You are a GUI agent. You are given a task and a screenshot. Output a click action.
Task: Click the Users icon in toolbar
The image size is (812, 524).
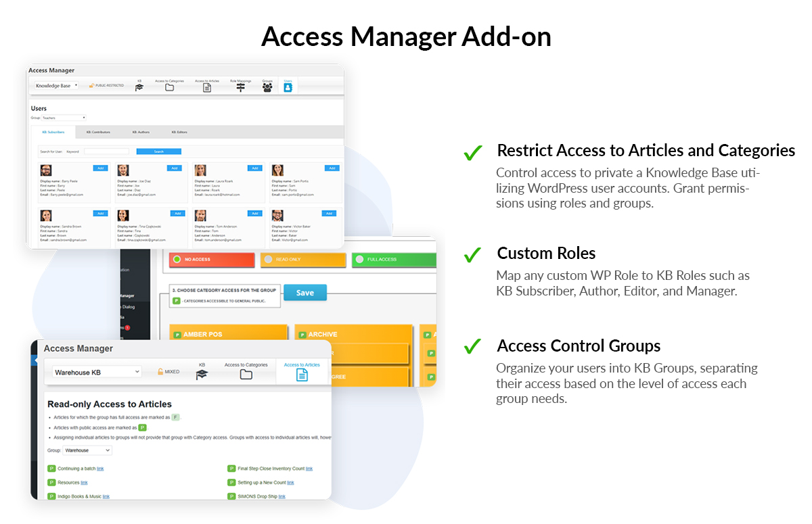coord(288,88)
